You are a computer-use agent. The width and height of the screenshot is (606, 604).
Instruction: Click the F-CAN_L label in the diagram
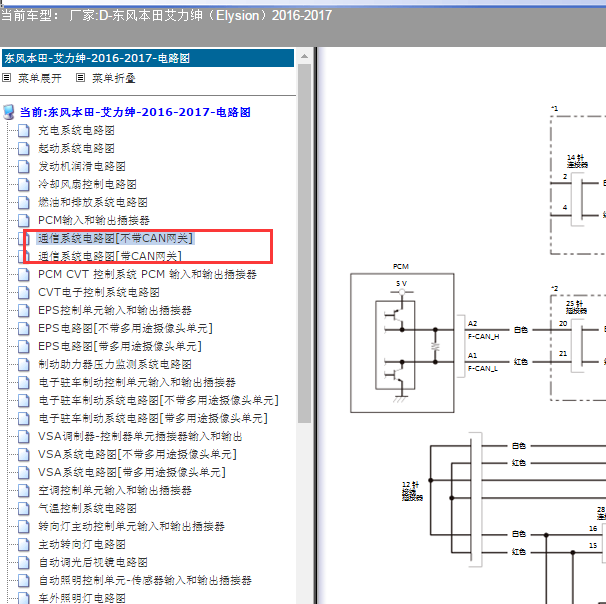(x=483, y=369)
